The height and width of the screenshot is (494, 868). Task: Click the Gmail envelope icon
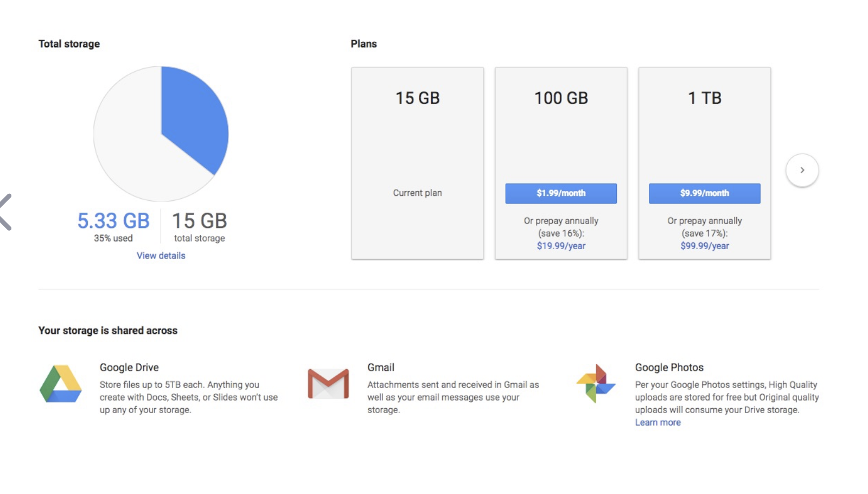[x=328, y=384]
